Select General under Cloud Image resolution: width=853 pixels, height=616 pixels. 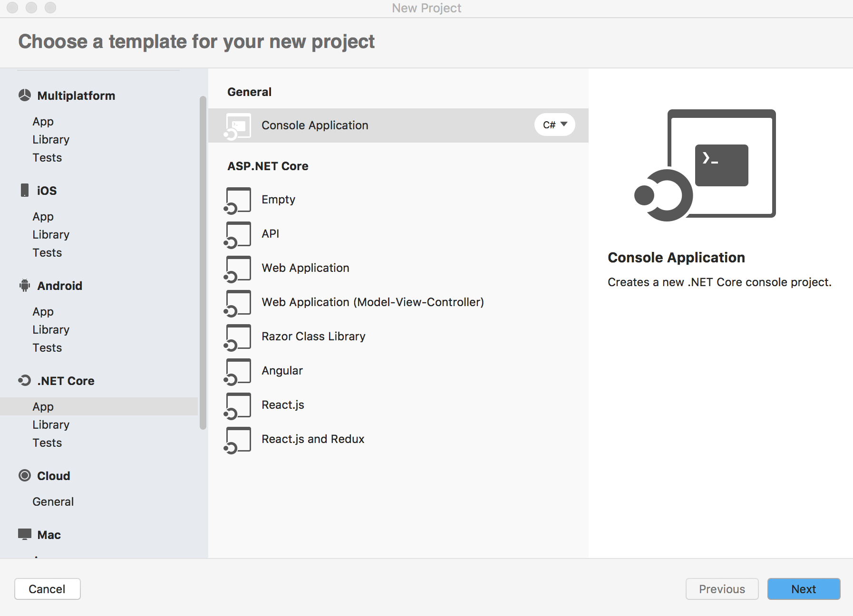[53, 501]
